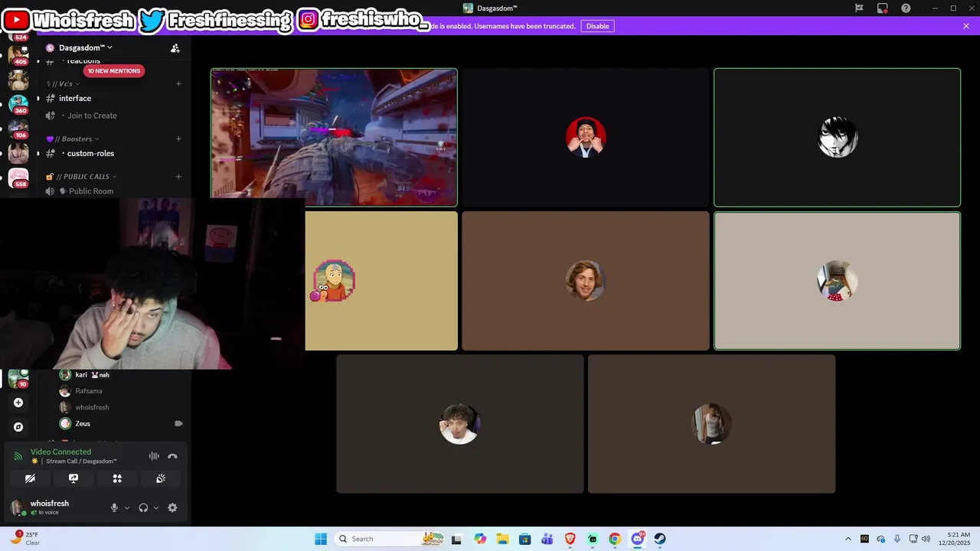This screenshot has width=980, height=551.
Task: Start screen sharing from voice panel
Action: tap(73, 478)
